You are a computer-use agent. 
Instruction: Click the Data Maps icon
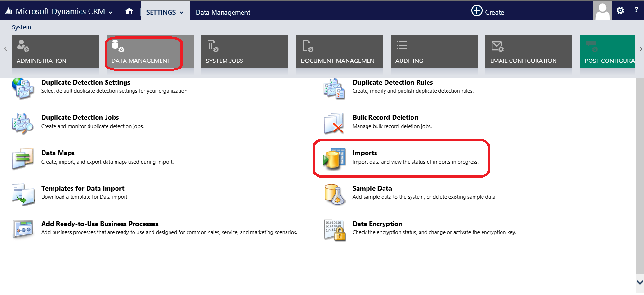tap(23, 159)
